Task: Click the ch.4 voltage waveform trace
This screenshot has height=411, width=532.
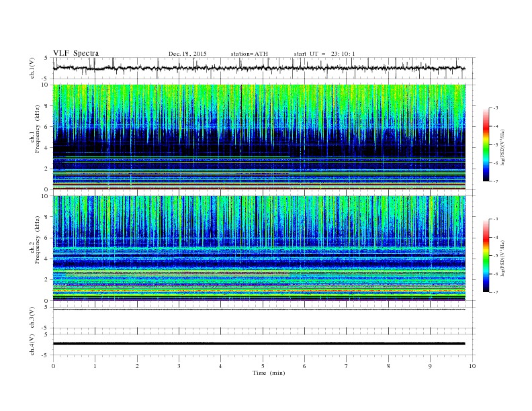Action: coord(259,344)
